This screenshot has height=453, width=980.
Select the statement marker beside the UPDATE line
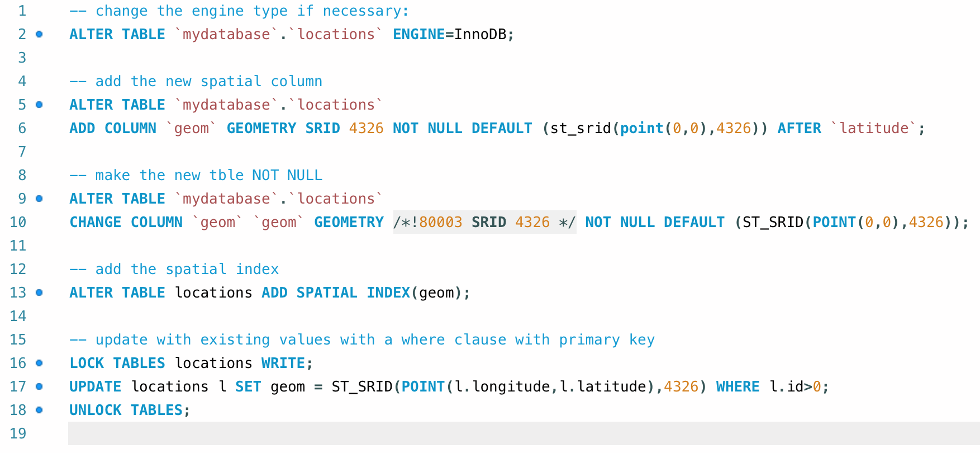39,386
